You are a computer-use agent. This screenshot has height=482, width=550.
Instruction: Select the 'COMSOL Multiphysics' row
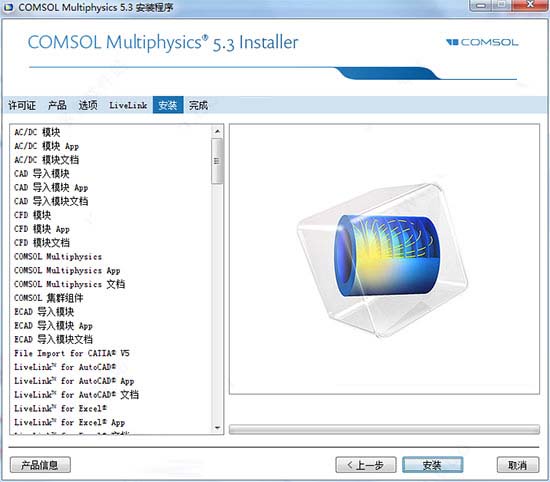[x=111, y=257]
